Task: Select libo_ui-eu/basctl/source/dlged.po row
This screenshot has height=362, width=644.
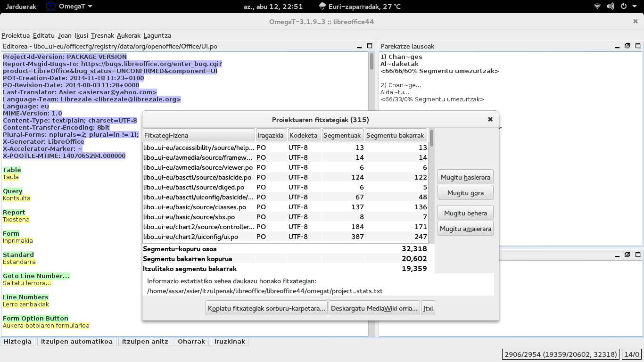Action: 286,187
